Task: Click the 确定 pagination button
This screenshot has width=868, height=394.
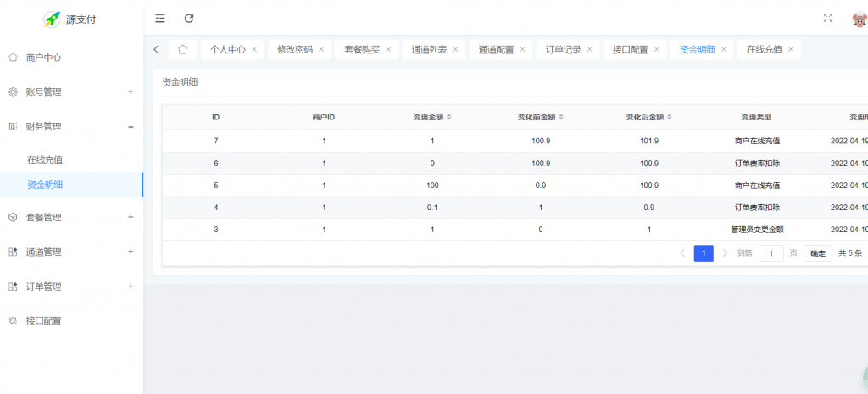Action: (817, 253)
